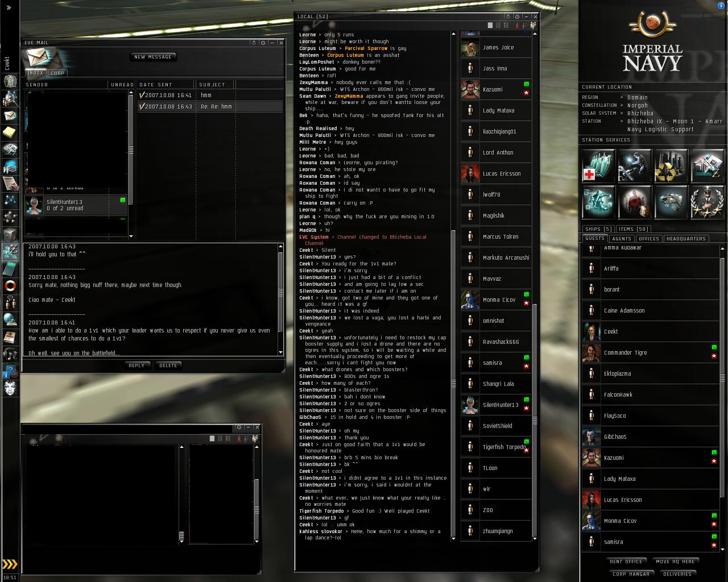Toggle group icon in bottom-left chat window

click(x=255, y=438)
